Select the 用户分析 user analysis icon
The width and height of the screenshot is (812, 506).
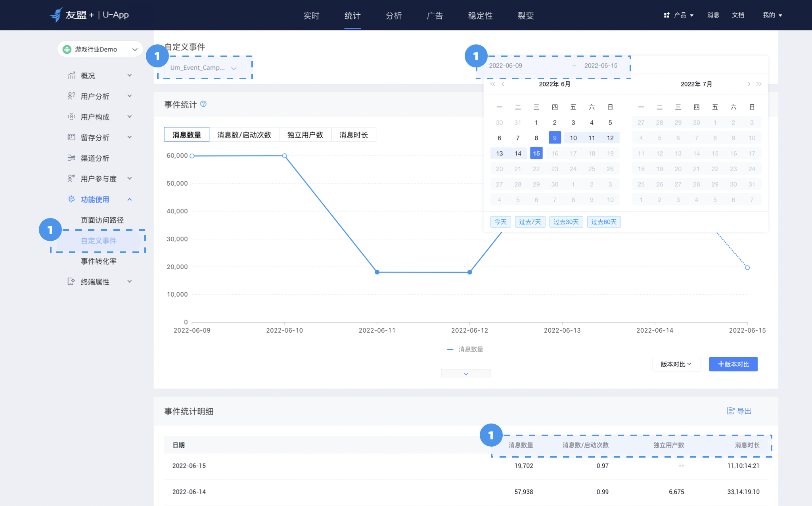pyautogui.click(x=72, y=96)
